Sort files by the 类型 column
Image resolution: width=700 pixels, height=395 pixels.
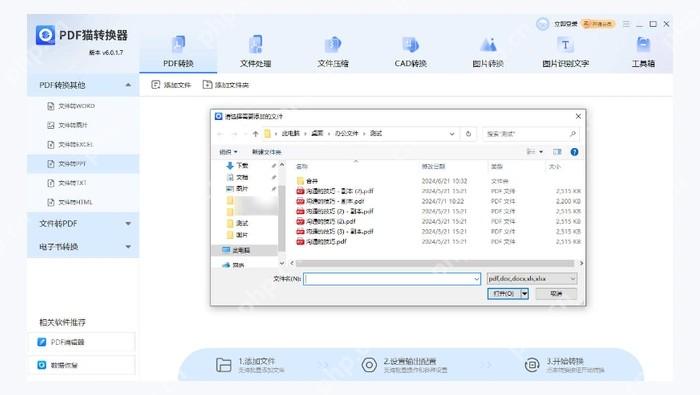(497, 166)
